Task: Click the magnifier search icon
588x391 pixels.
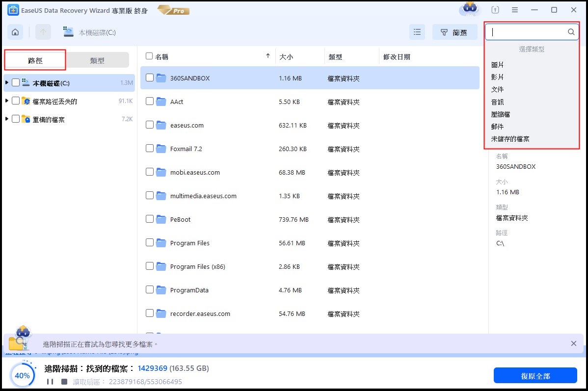Action: pos(571,32)
